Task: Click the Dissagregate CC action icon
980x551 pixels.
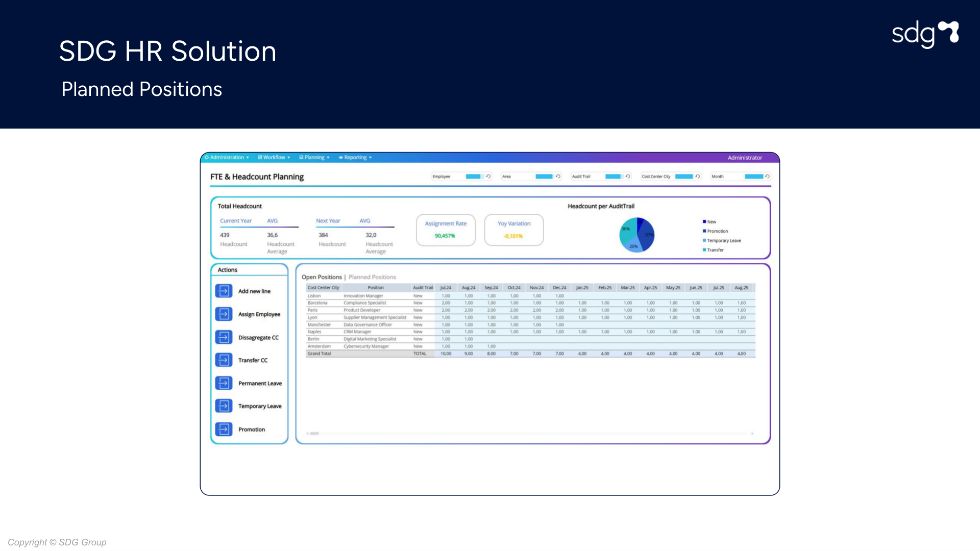Action: click(224, 337)
